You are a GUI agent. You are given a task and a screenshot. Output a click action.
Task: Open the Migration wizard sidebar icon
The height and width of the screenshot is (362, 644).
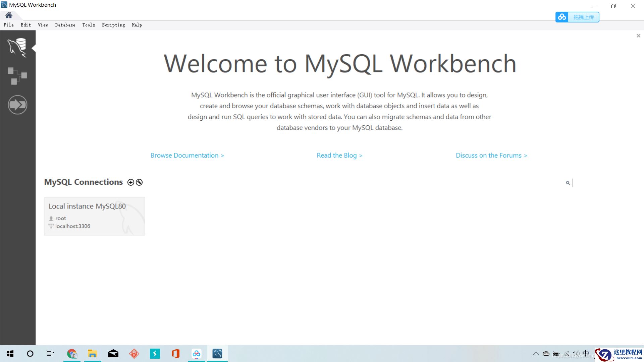[x=17, y=105]
